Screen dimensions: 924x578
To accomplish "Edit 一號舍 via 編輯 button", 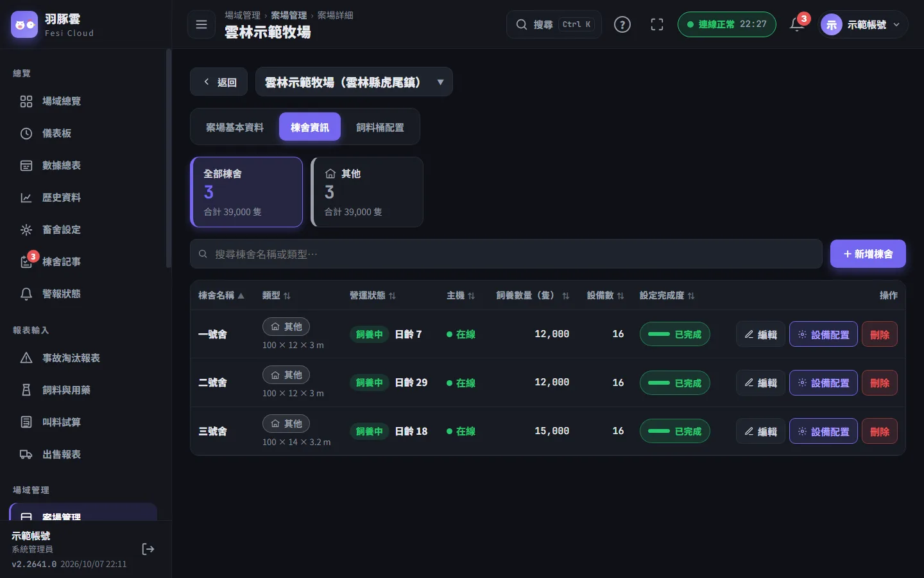I will click(x=760, y=335).
